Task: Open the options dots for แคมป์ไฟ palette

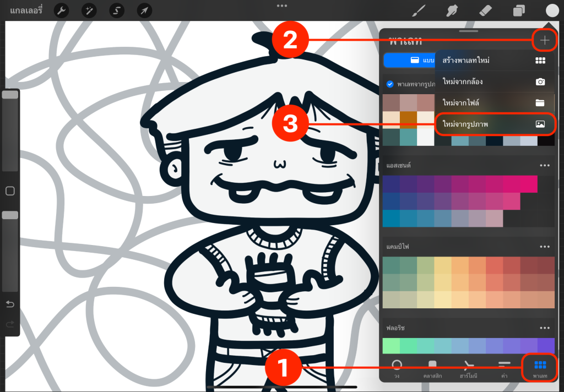Action: (545, 247)
